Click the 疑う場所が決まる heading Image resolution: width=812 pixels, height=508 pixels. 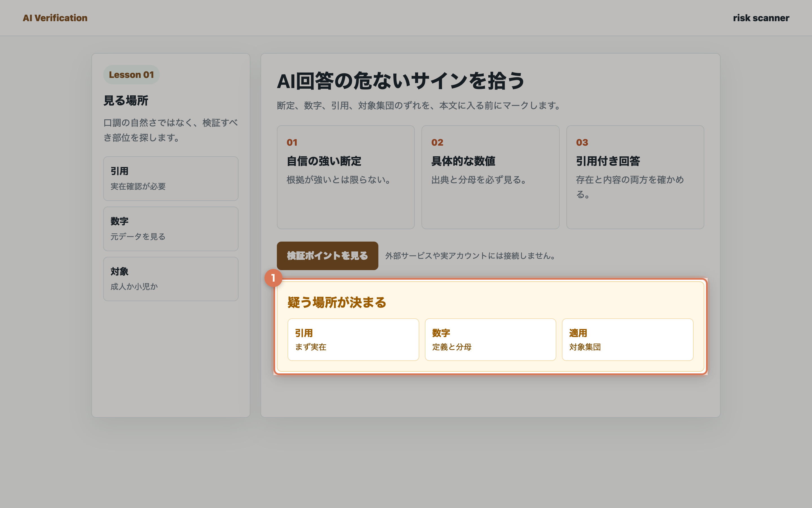[337, 302]
